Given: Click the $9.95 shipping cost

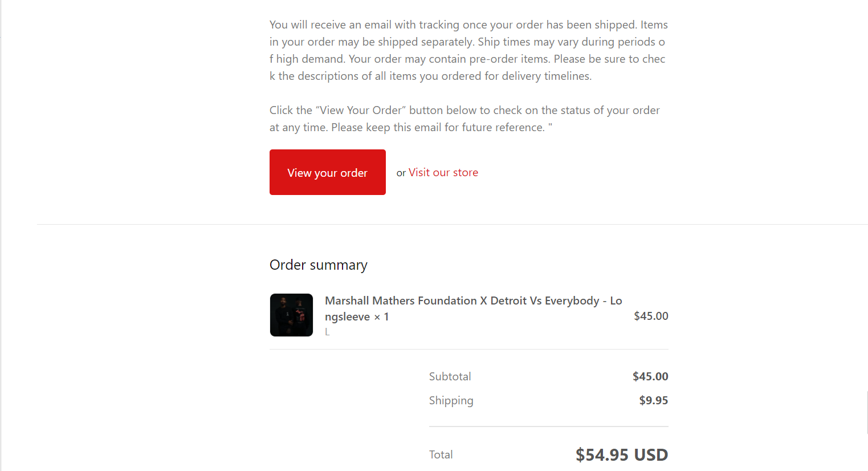Looking at the screenshot, I should click(x=653, y=400).
